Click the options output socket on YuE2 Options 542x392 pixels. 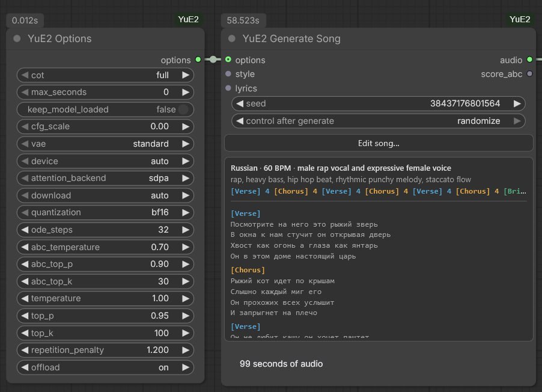(198, 60)
